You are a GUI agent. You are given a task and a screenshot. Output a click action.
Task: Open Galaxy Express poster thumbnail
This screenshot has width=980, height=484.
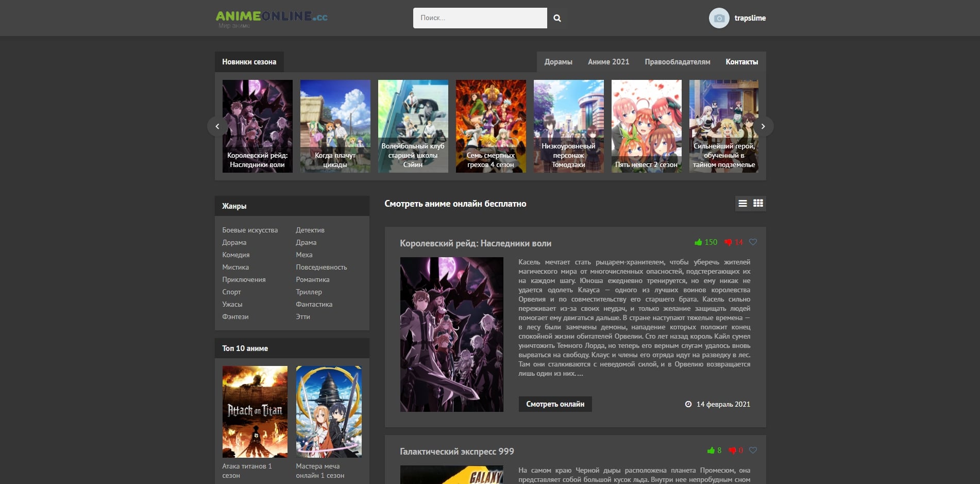pos(452,475)
